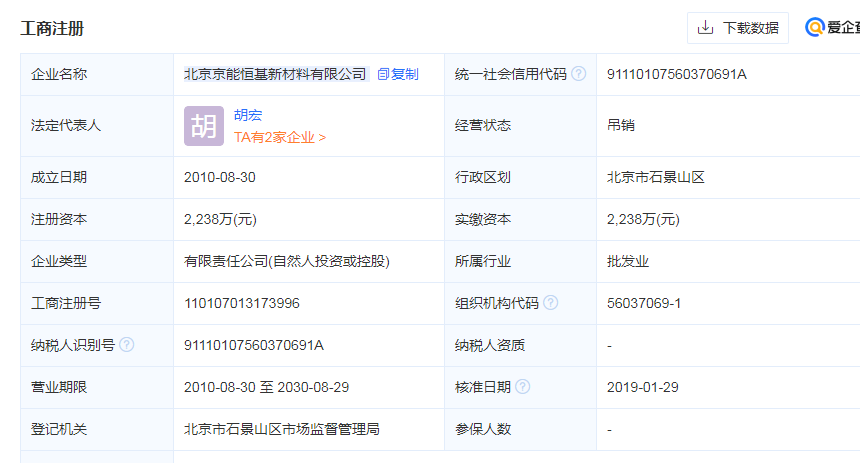Select the 工商注册 section heading
This screenshot has height=463, width=860.
pyautogui.click(x=52, y=29)
